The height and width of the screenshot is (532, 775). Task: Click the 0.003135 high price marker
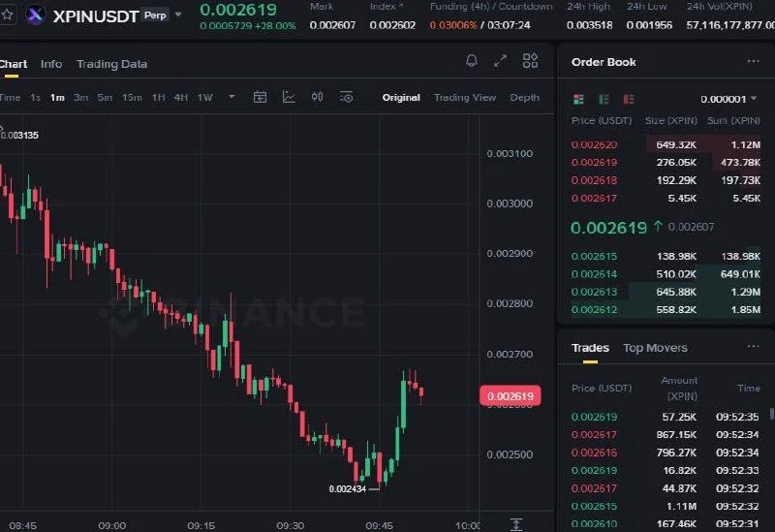click(x=19, y=135)
